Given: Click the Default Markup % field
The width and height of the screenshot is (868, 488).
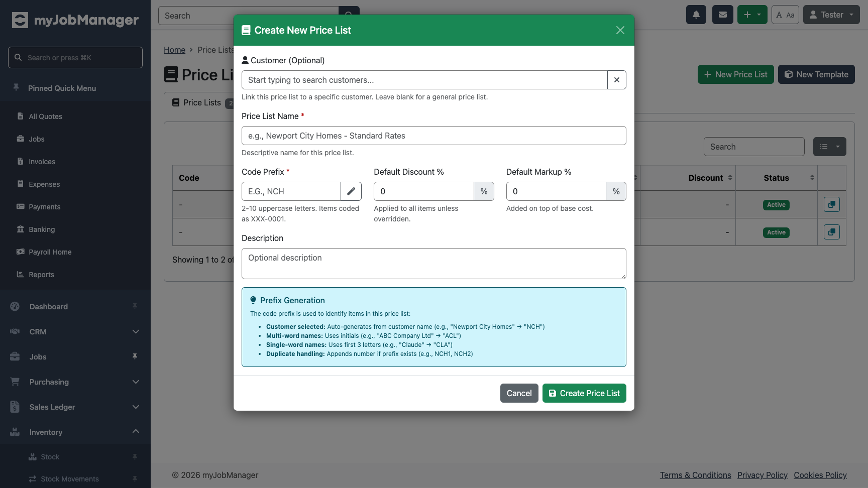Looking at the screenshot, I should (556, 191).
